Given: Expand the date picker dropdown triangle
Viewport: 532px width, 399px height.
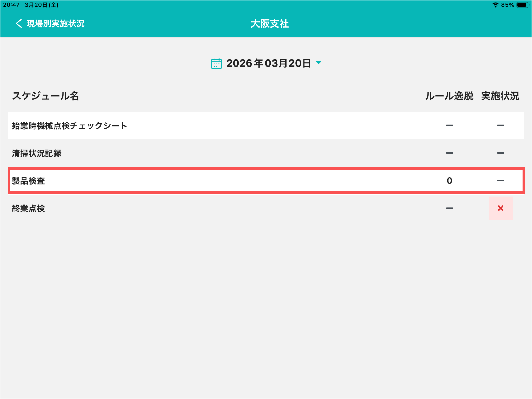Looking at the screenshot, I should click(x=318, y=63).
